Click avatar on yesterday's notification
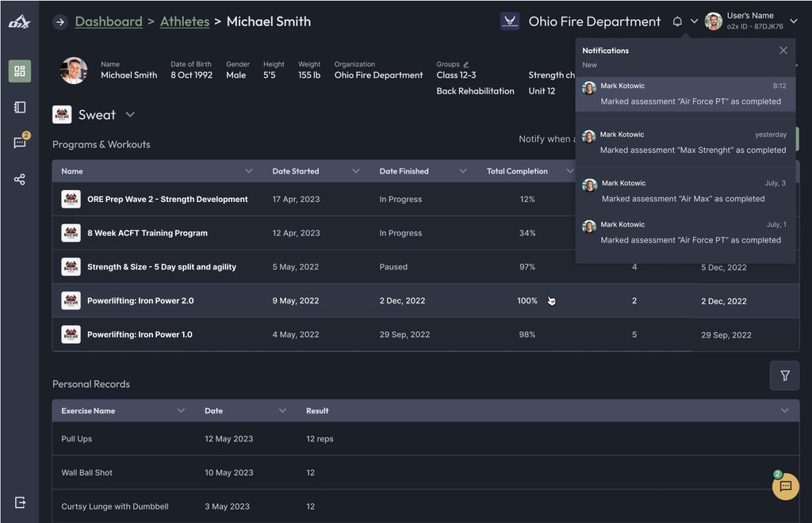812x523 pixels. [x=589, y=136]
